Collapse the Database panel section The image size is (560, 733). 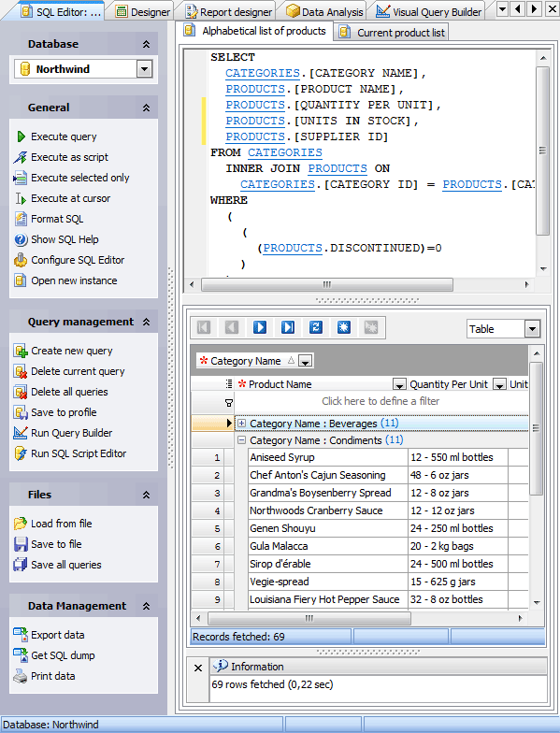click(x=146, y=44)
